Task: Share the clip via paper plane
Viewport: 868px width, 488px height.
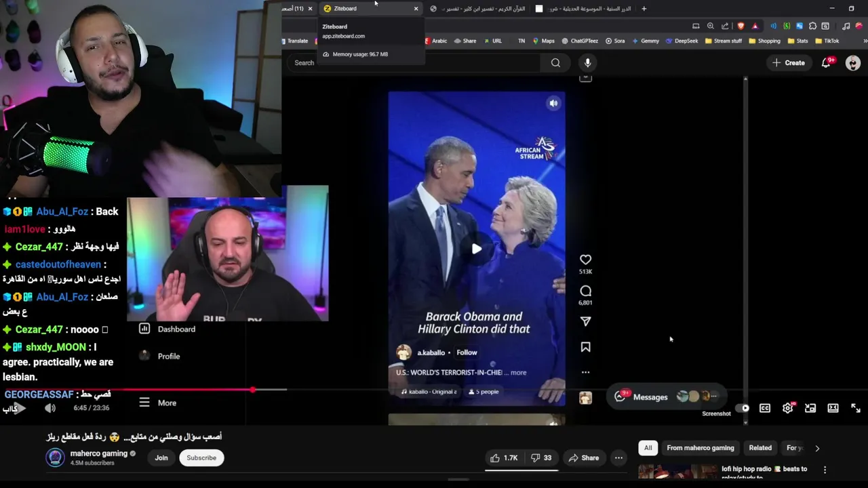Action: tap(585, 321)
